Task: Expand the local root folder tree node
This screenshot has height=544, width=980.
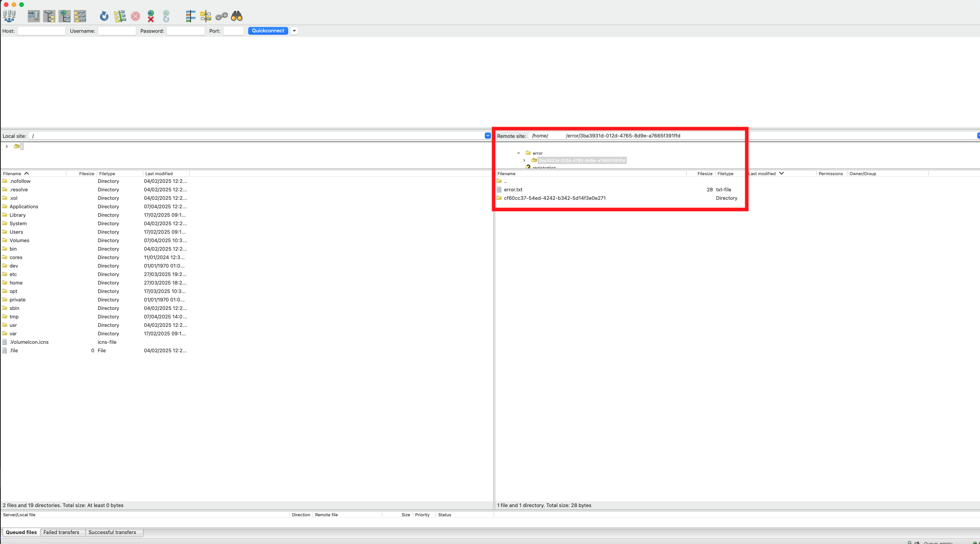Action: pyautogui.click(x=7, y=146)
